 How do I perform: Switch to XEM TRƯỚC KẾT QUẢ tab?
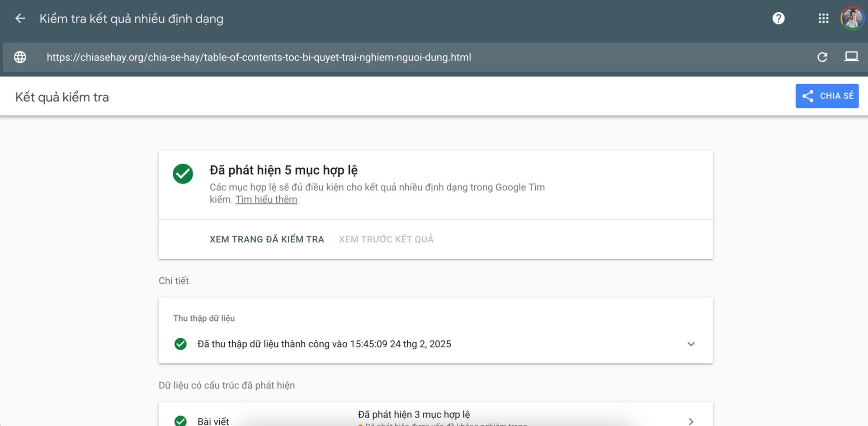pyautogui.click(x=386, y=239)
